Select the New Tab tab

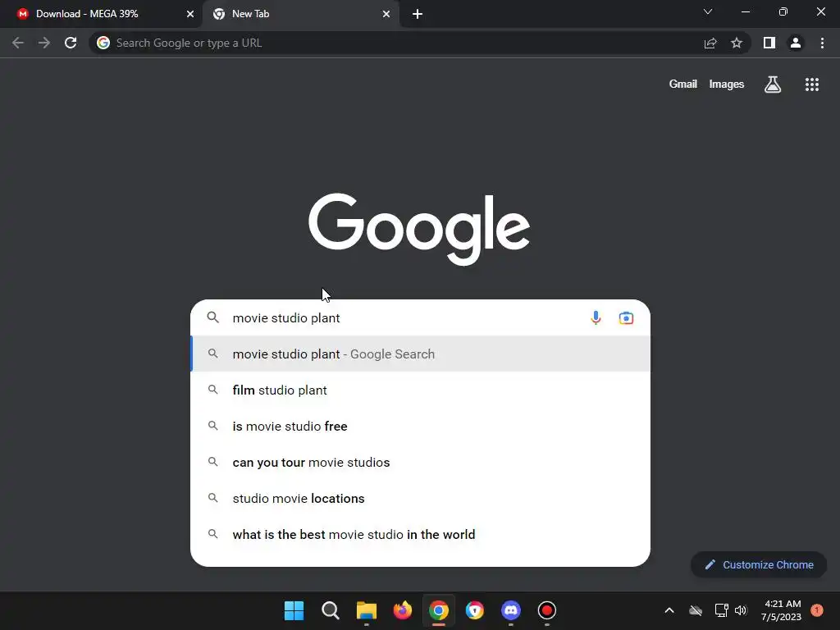pos(300,14)
